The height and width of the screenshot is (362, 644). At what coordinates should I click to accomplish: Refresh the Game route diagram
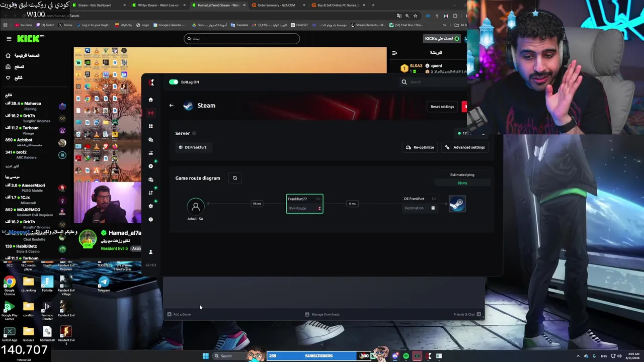[x=235, y=178]
